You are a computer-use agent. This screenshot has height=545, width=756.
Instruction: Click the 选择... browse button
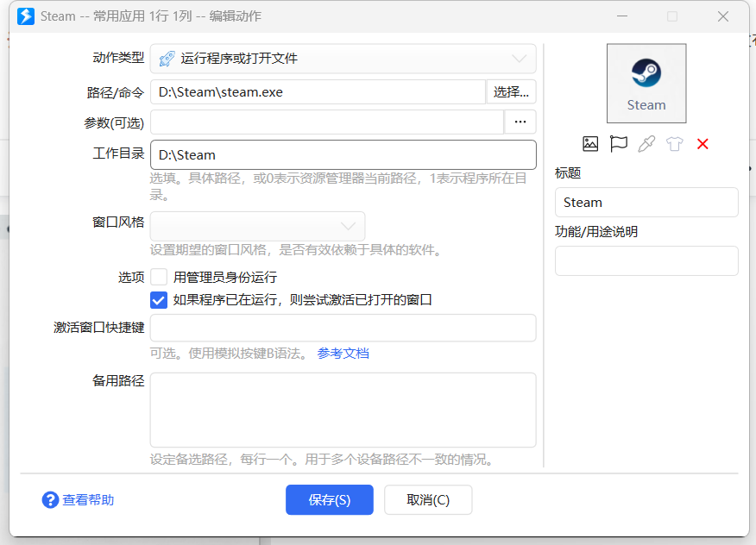[x=511, y=92]
